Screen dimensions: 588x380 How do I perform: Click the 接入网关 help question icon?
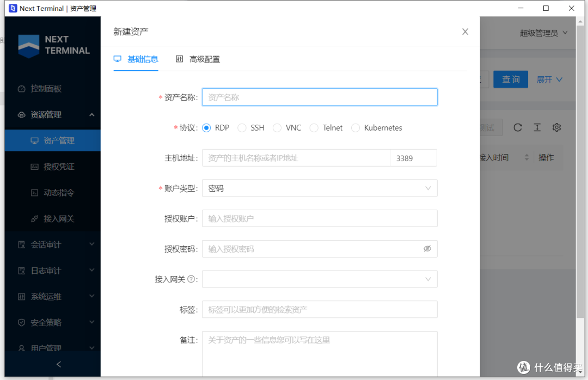tap(191, 279)
